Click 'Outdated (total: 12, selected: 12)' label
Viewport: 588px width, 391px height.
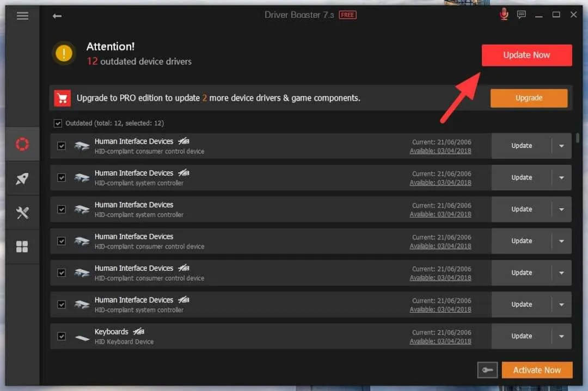coord(114,123)
